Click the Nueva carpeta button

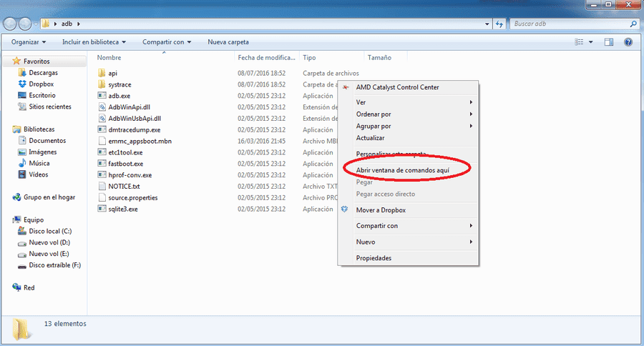tap(228, 42)
